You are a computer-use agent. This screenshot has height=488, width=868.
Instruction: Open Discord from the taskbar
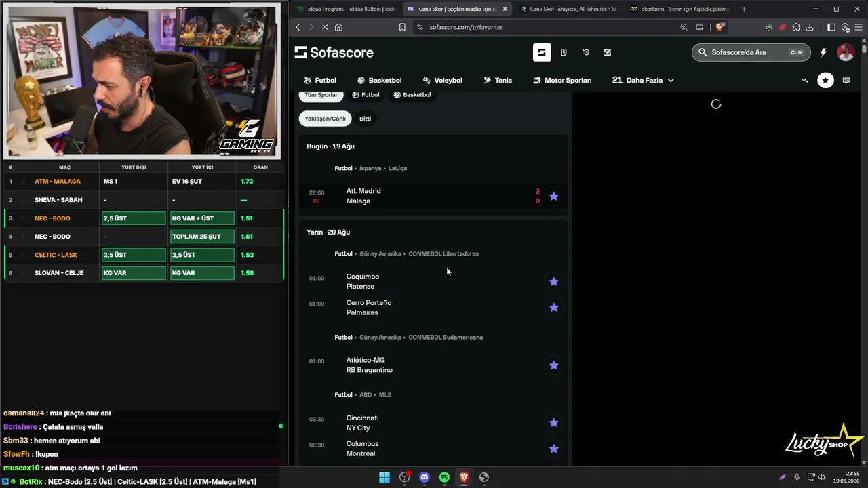pyautogui.click(x=425, y=477)
